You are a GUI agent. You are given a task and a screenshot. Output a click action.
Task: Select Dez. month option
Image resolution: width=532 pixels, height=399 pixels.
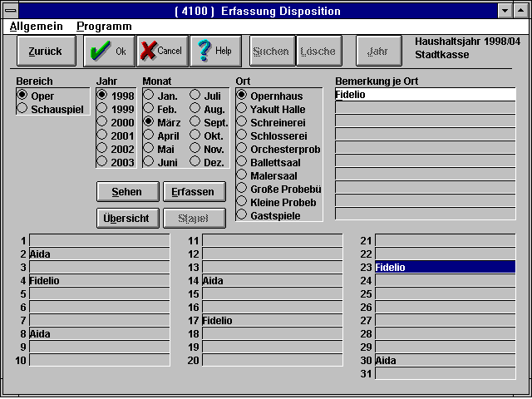[195, 162]
